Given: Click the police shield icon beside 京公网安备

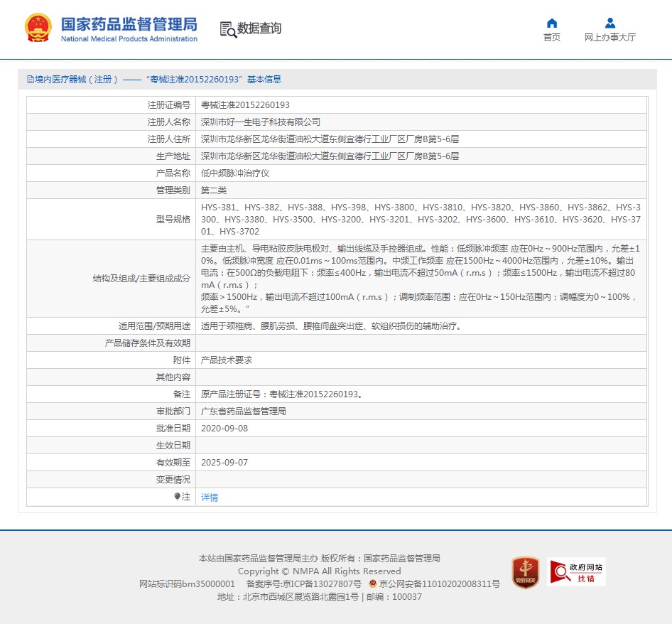Looking at the screenshot, I should (372, 583).
